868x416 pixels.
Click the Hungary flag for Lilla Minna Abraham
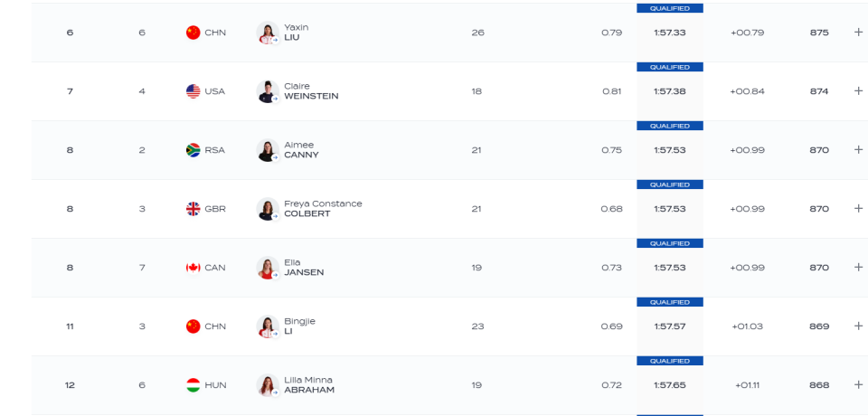(x=193, y=385)
